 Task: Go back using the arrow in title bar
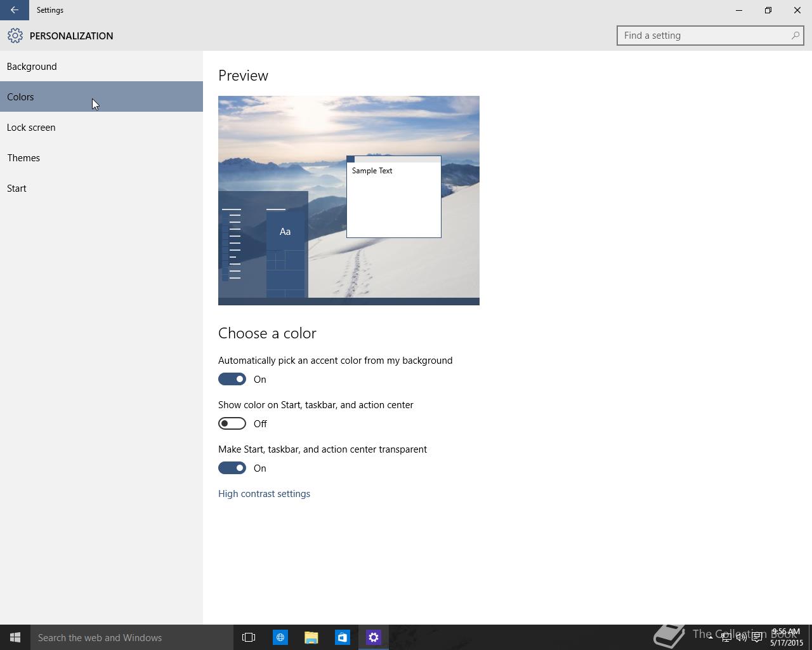tap(14, 10)
